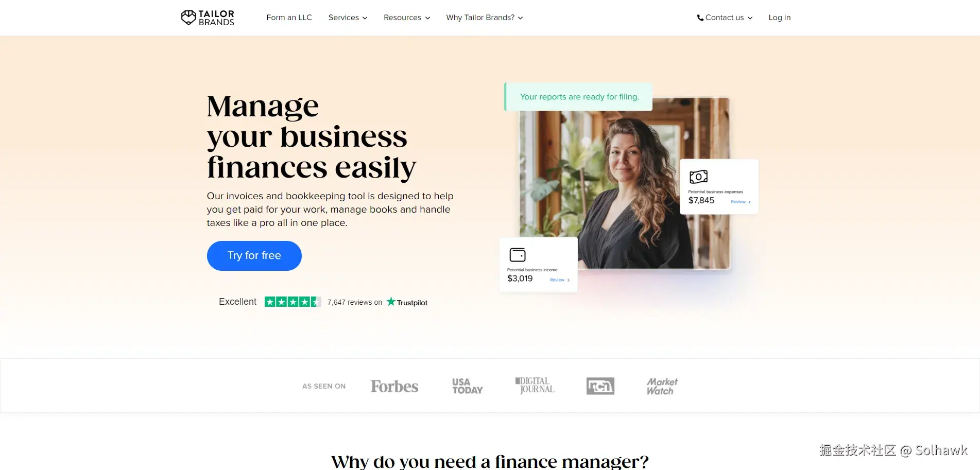980x470 pixels.
Task: Open the Form an LLC menu item
Action: (x=289, y=18)
